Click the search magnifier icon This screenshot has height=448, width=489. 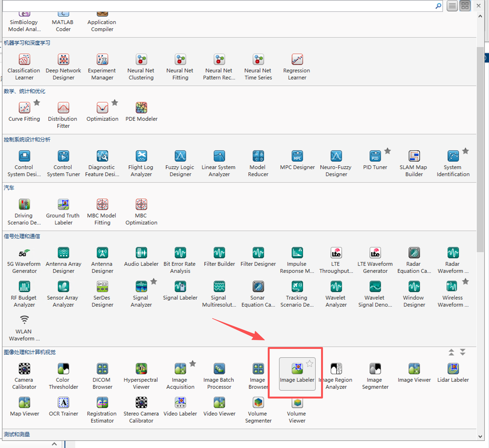(438, 6)
